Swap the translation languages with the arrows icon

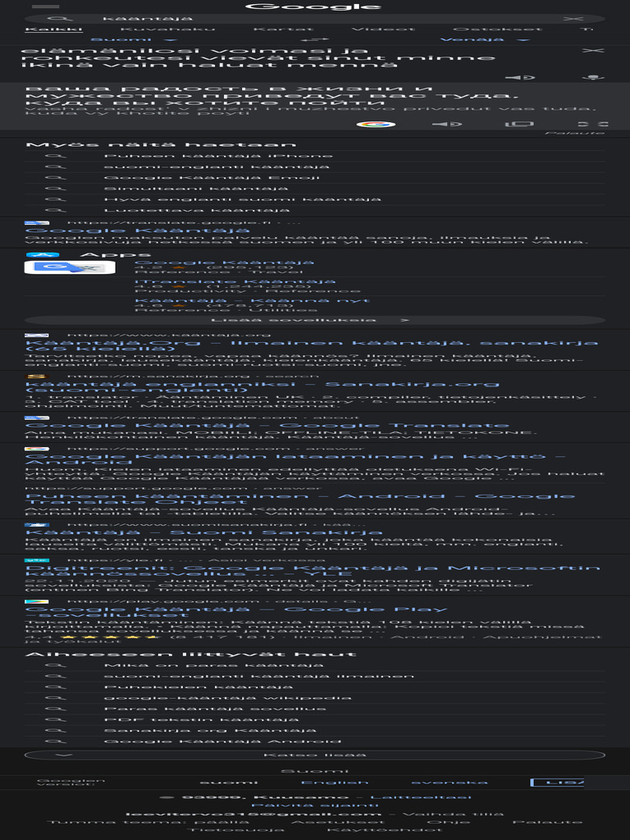[314, 39]
